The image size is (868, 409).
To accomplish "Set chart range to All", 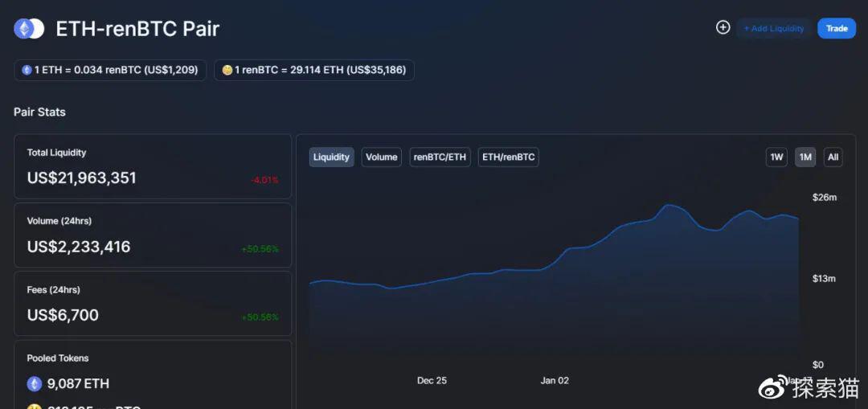I will [x=833, y=157].
